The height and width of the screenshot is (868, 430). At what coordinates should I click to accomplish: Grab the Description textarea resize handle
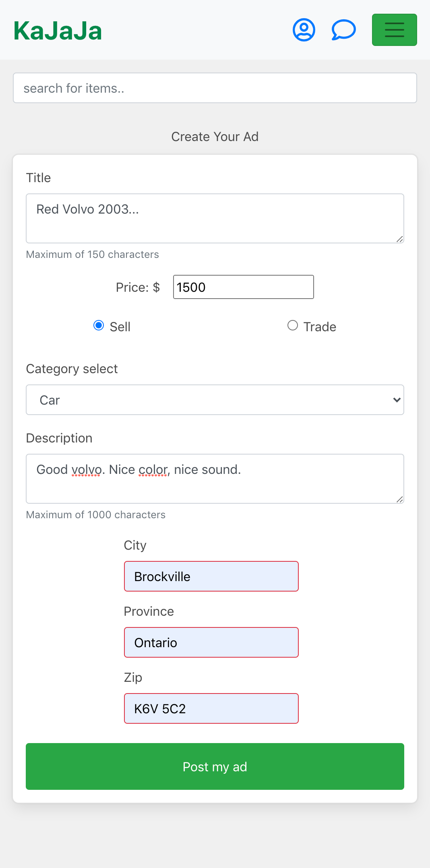coord(400,500)
